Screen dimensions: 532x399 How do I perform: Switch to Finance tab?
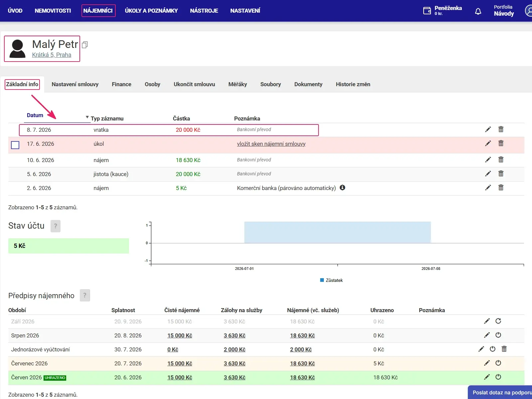[x=122, y=84]
